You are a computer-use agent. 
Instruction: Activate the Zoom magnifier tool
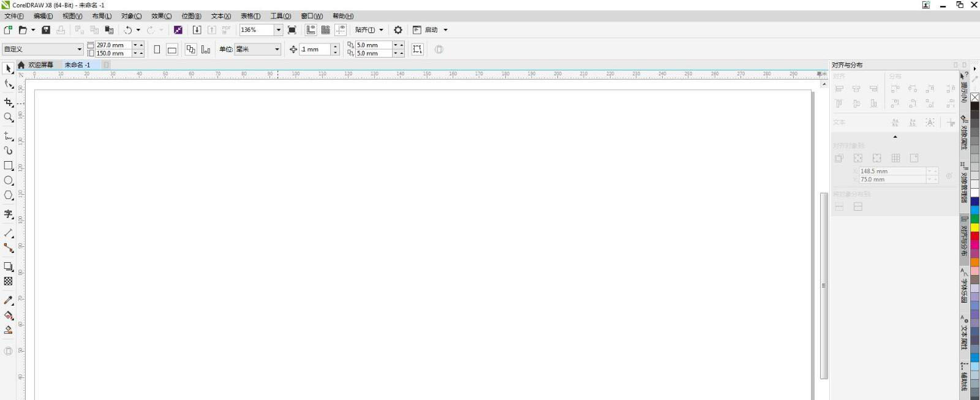8,118
